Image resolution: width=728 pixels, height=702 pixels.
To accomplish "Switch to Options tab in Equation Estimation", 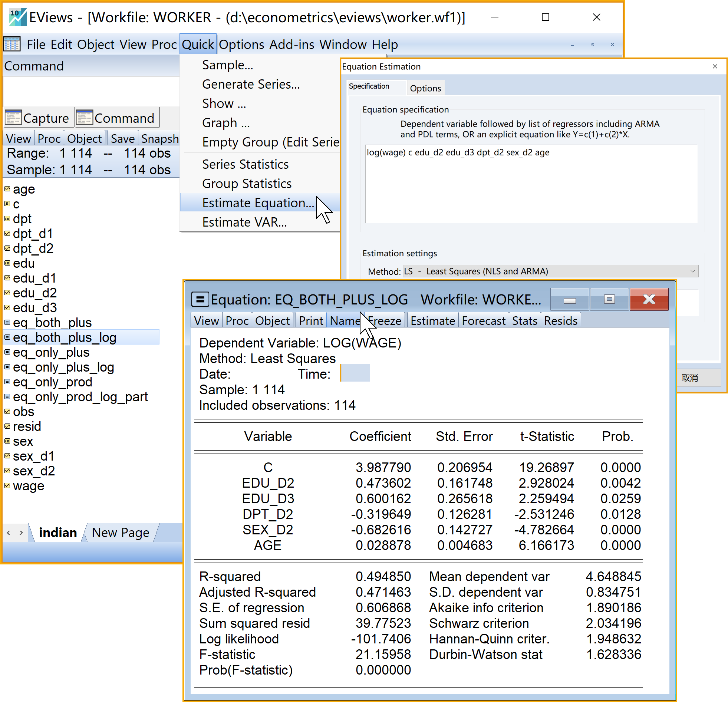I will (x=425, y=88).
